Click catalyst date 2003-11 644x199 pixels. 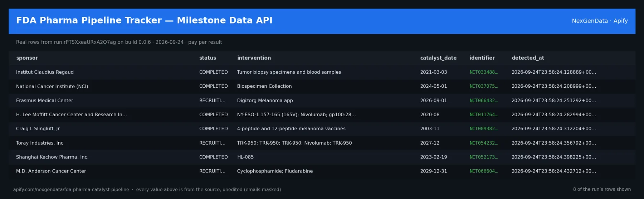[x=430, y=129]
